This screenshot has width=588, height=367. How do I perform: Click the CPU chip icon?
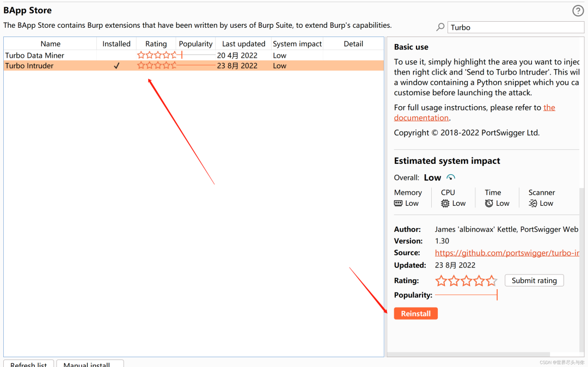click(445, 203)
